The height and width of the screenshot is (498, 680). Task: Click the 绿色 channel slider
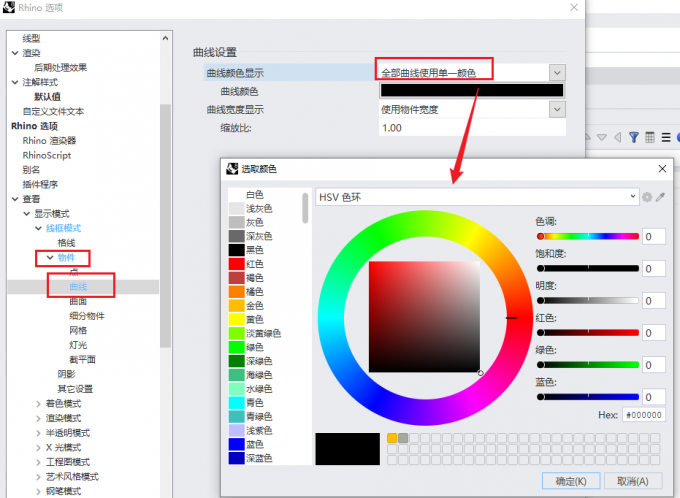[x=588, y=365]
